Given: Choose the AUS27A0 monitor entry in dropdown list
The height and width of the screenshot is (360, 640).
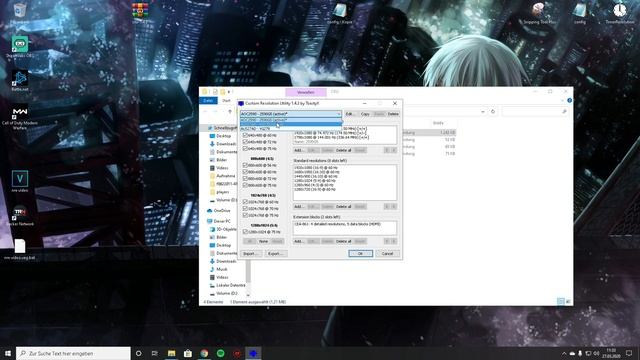Looking at the screenshot, I should (x=291, y=129).
